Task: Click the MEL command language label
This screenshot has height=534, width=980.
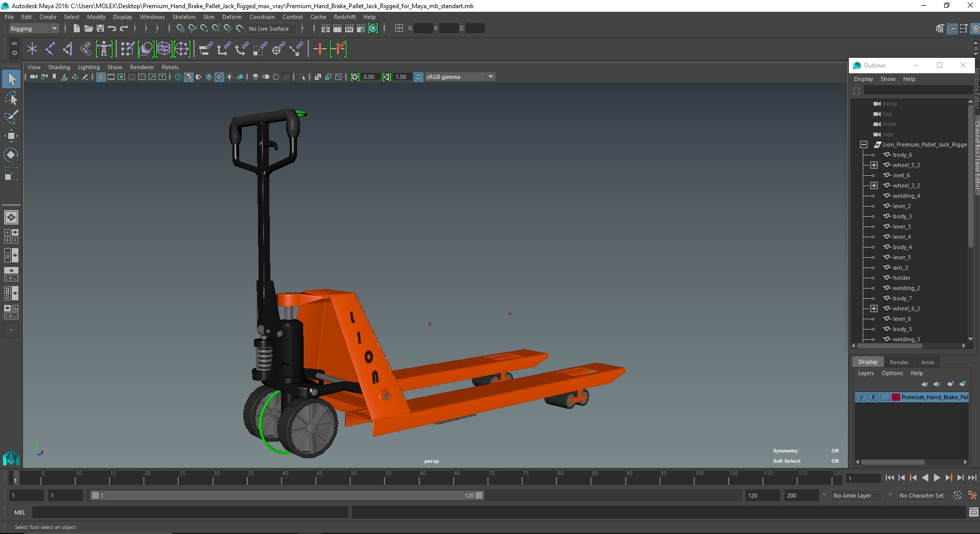Action: [19, 512]
